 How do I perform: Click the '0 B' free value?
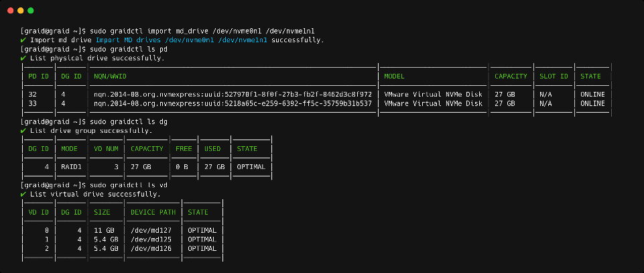182,167
